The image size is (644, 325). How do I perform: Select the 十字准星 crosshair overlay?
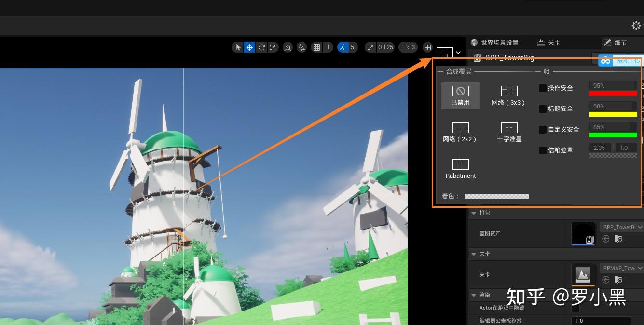point(509,132)
